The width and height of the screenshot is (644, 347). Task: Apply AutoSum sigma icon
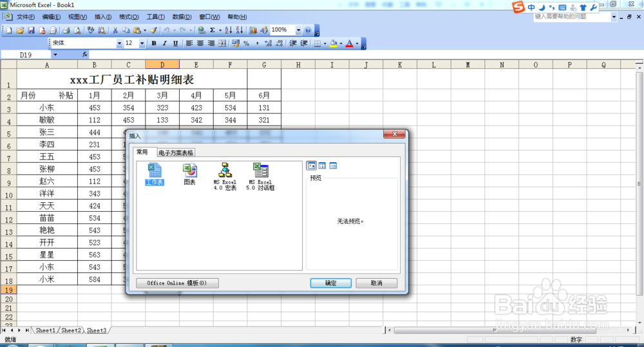[x=213, y=30]
